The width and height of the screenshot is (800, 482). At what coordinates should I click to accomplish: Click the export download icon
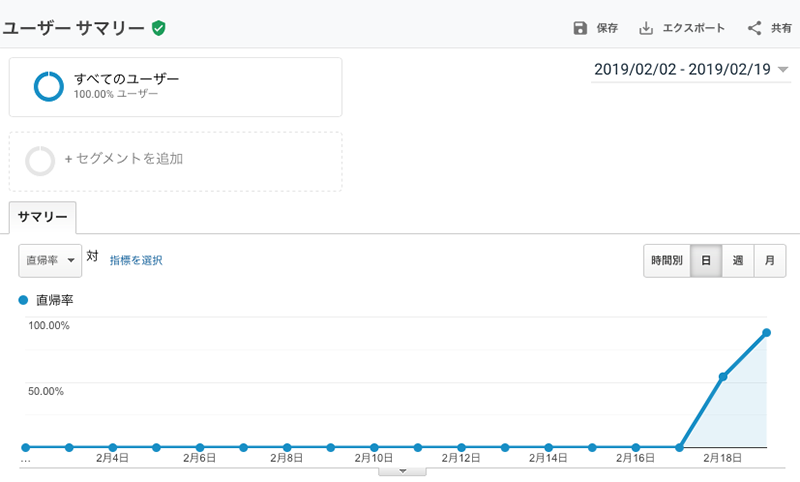click(x=646, y=28)
